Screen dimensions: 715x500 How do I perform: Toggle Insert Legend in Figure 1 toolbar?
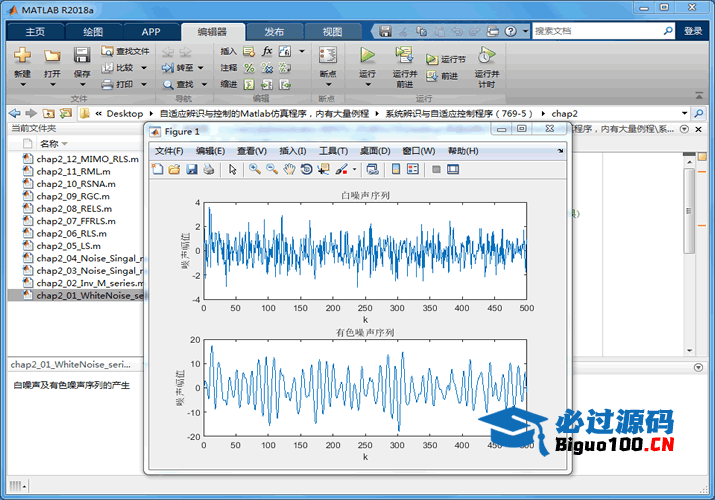[x=413, y=170]
